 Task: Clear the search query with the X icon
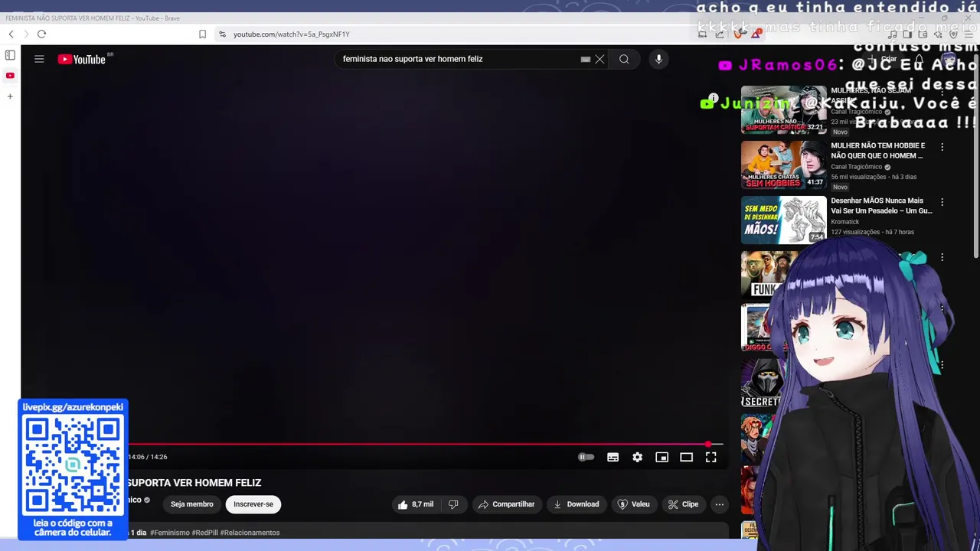tap(599, 59)
